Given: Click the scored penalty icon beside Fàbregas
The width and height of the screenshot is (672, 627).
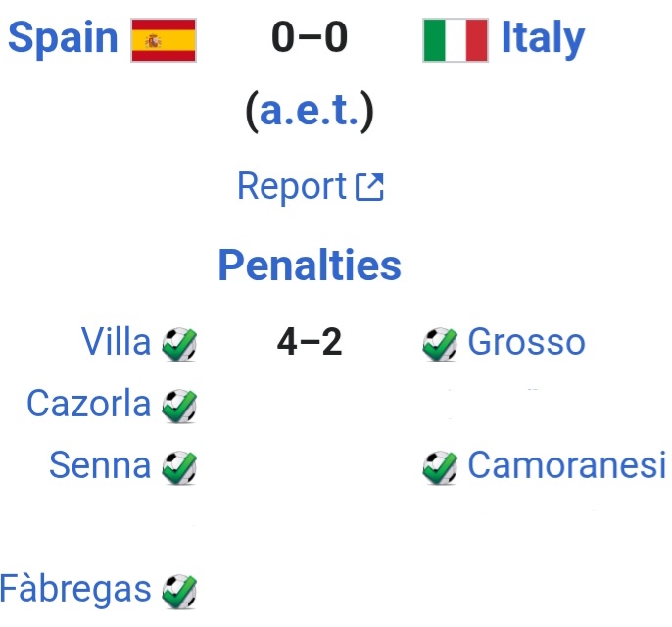Looking at the screenshot, I should pos(179,591).
